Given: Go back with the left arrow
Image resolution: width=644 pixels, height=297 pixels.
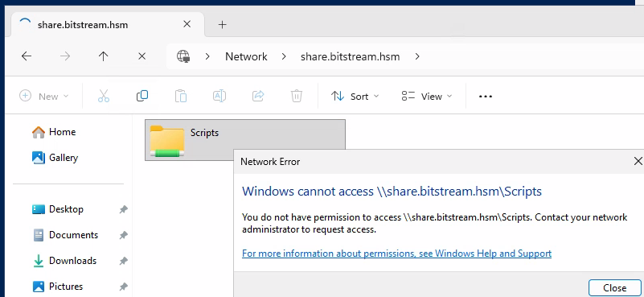Looking at the screenshot, I should 27,56.
